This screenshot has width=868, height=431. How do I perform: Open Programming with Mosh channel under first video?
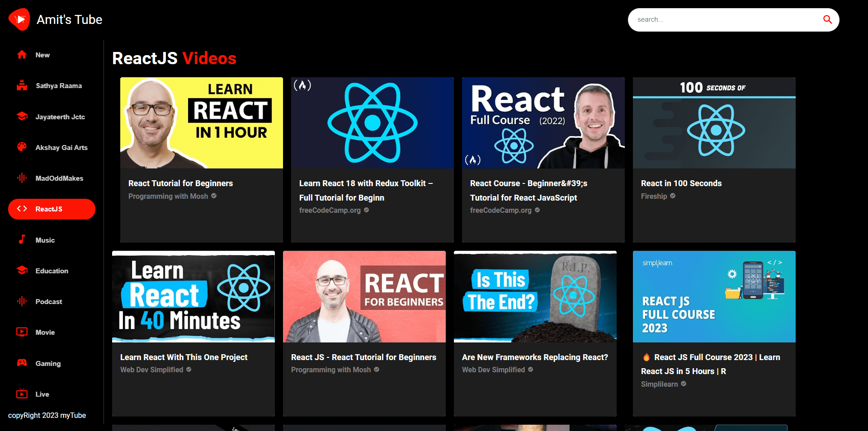coord(168,197)
